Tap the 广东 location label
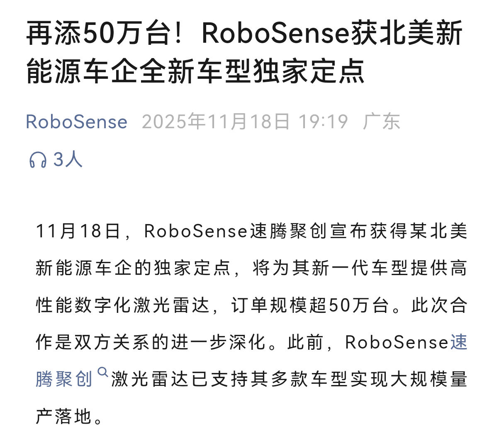The width and height of the screenshot is (504, 439). pyautogui.click(x=381, y=122)
